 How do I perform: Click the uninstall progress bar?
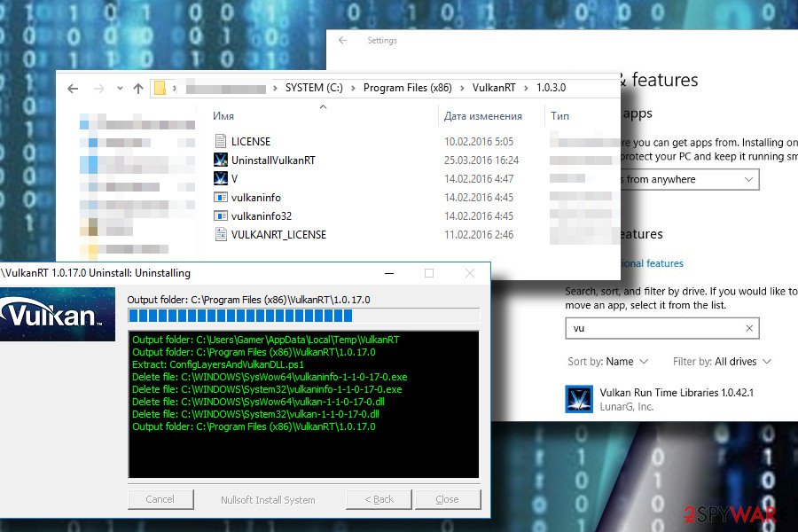coord(303,316)
